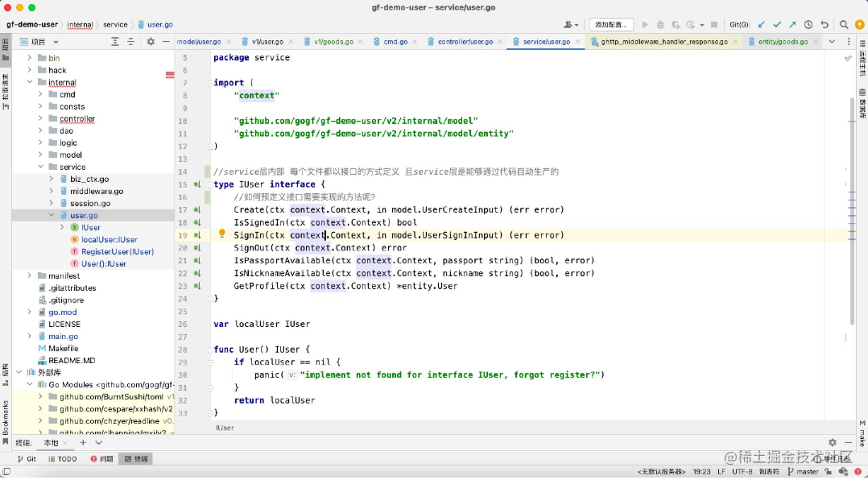
Task: Click editor tabs more options vertical dots
Action: tap(848, 42)
